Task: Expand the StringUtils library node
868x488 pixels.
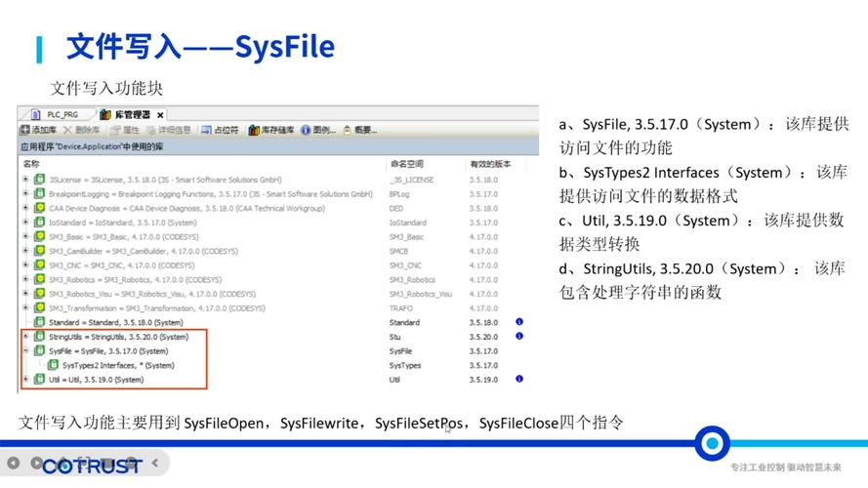Action: pos(25,337)
